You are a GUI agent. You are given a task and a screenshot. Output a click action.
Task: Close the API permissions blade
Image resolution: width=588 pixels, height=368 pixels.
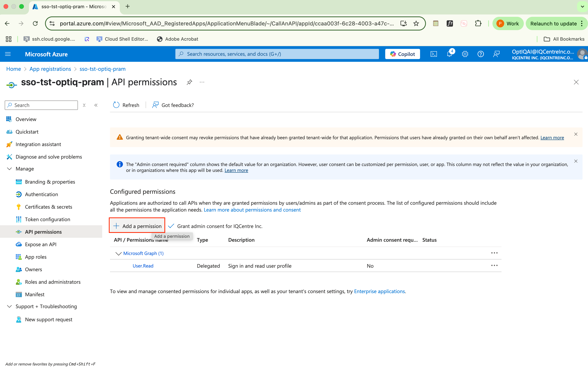tap(576, 82)
